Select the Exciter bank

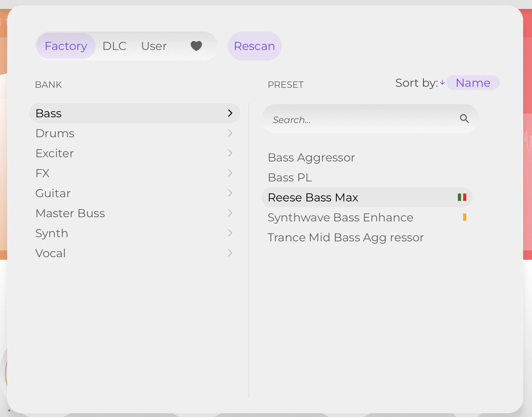(x=134, y=153)
